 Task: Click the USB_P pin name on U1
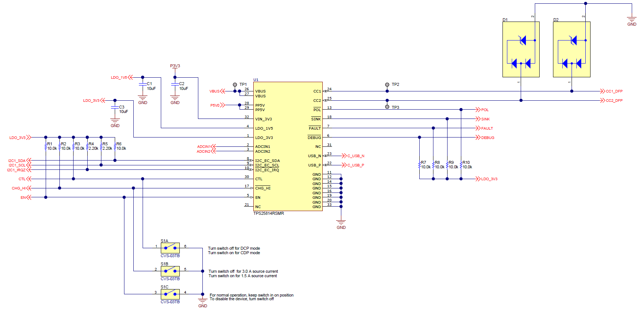point(314,165)
